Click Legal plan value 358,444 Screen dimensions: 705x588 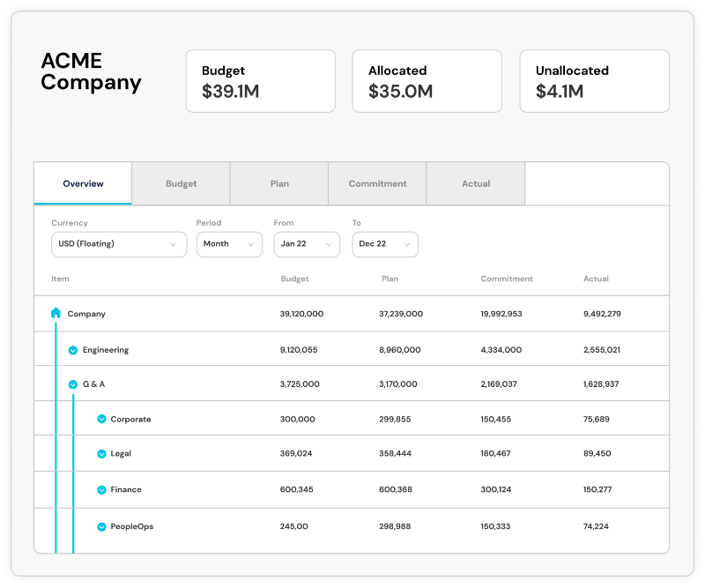click(395, 453)
